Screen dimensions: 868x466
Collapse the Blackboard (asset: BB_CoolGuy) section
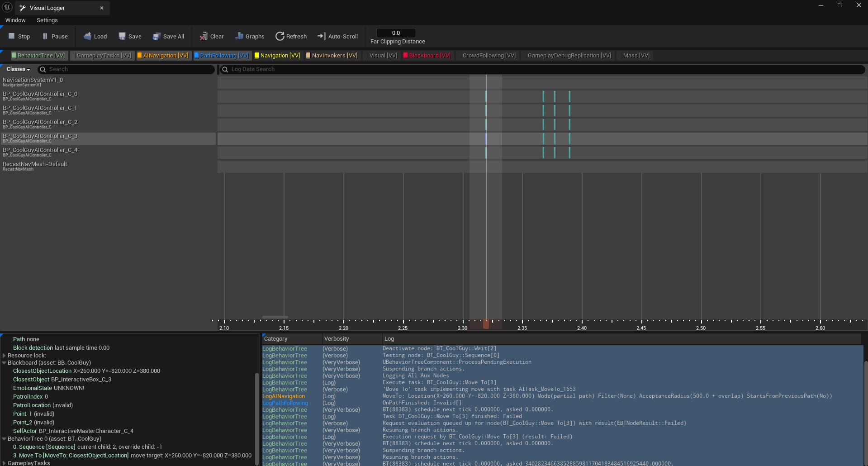coord(4,363)
